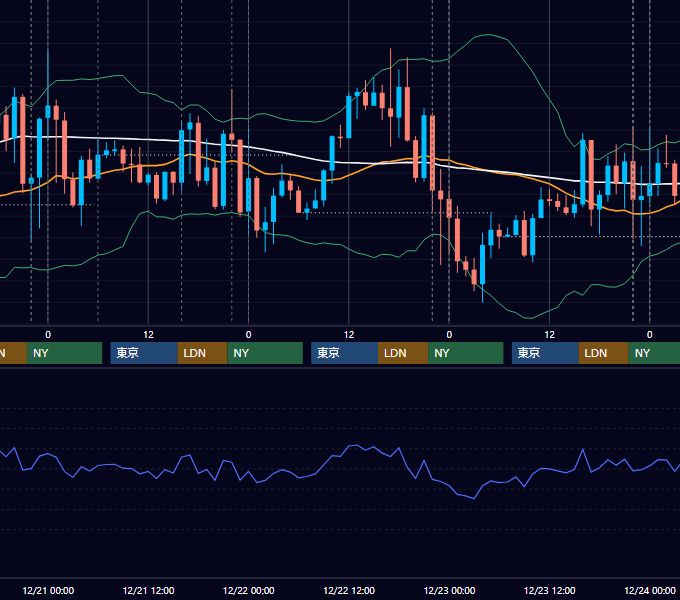Click the NY session block at 12/21 00:00

[64, 353]
